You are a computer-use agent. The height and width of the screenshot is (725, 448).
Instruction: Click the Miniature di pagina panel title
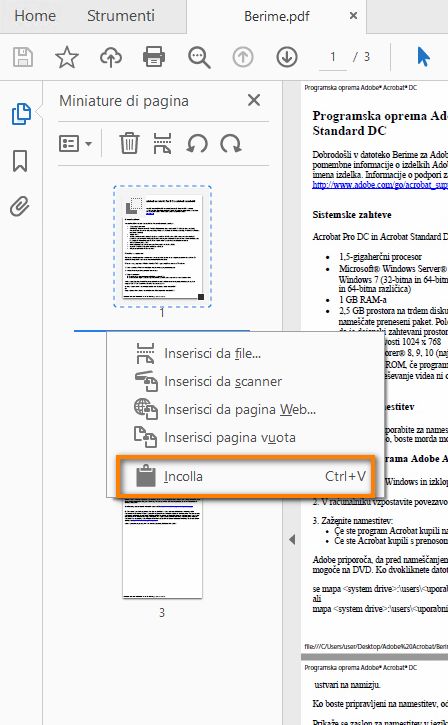click(124, 101)
